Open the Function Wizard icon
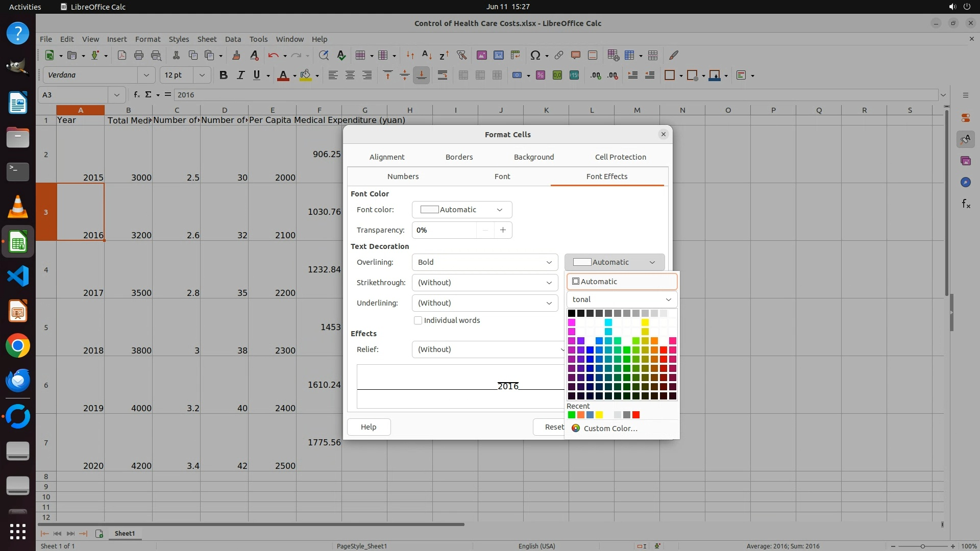This screenshot has width=980, height=551. [136, 95]
